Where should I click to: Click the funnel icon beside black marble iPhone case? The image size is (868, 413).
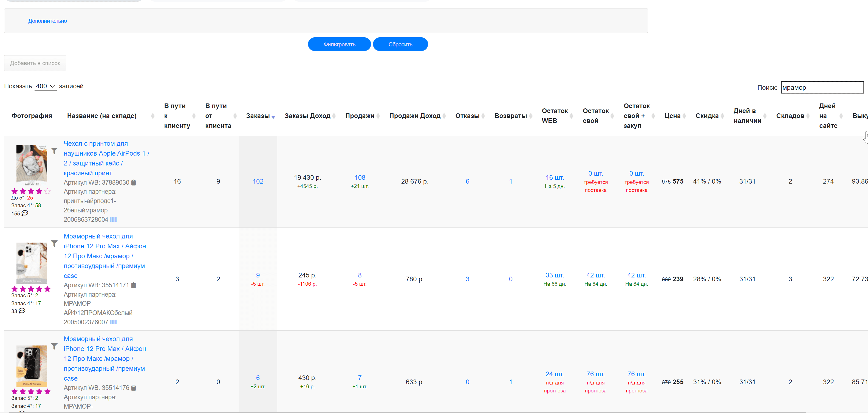[54, 346]
